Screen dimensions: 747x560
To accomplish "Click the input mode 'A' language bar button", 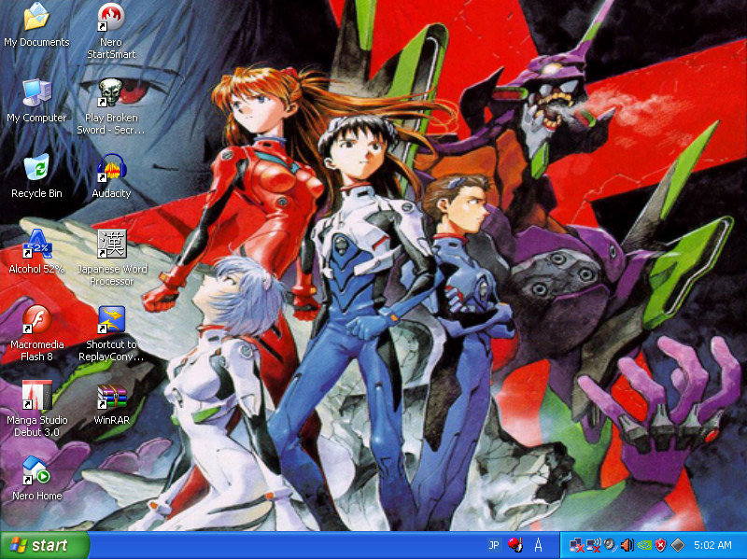I will click(538, 545).
